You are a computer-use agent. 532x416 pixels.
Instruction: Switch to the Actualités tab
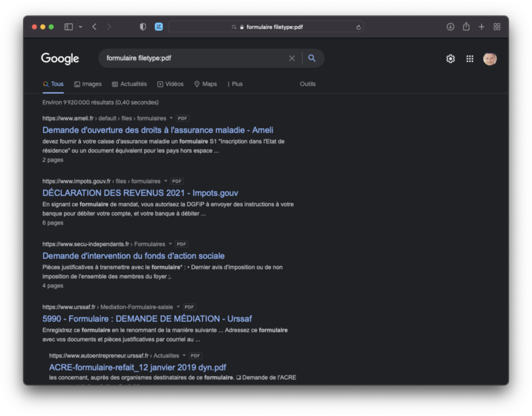pyautogui.click(x=129, y=84)
